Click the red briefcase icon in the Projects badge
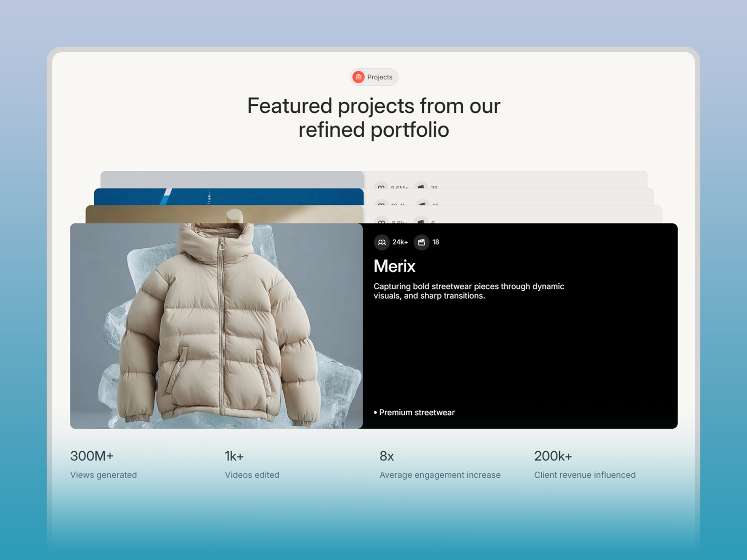This screenshot has height=560, width=747. [359, 77]
